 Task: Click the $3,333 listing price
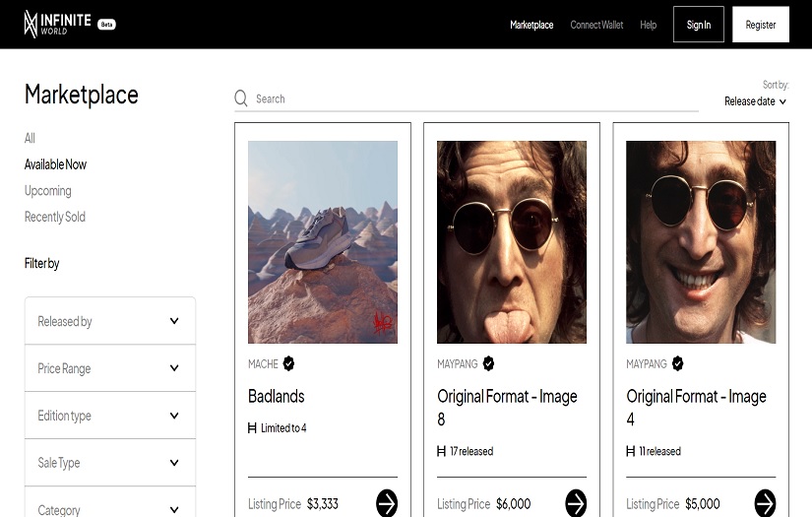(323, 504)
